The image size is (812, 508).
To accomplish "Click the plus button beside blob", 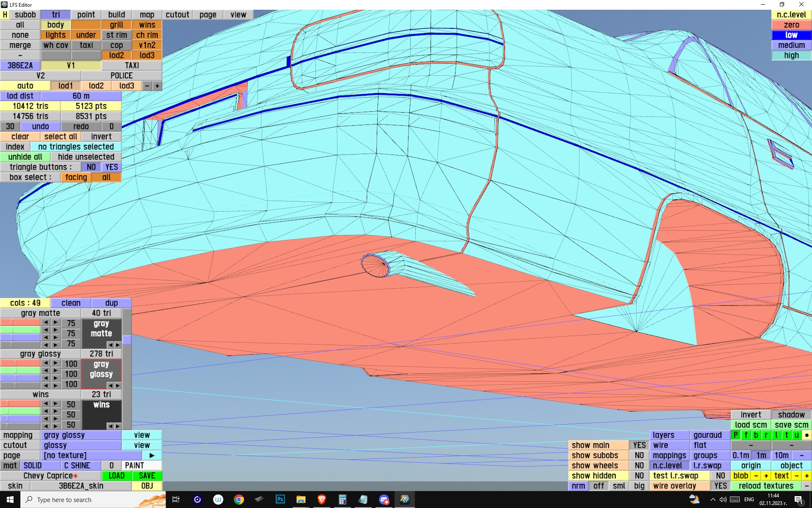I will coord(766,476).
